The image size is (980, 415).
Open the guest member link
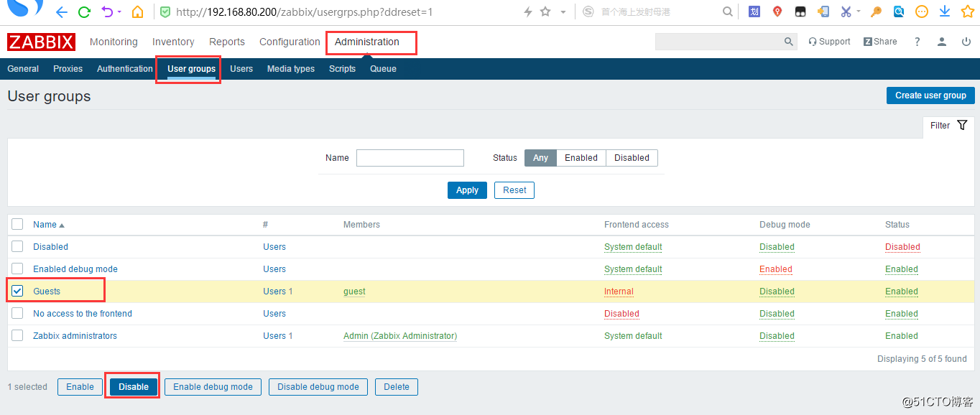pos(353,291)
